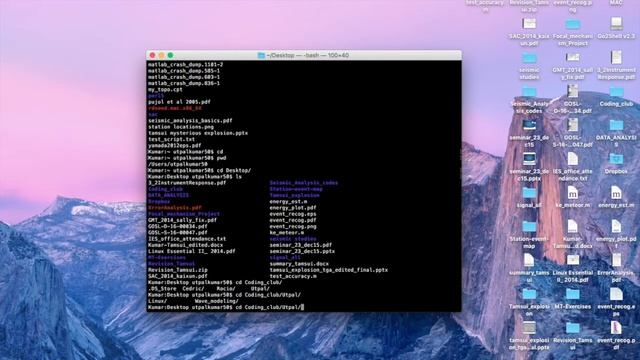The image size is (640, 360).
Task: Click the DATA_ANALYSIS desktop folder
Action: point(616,125)
